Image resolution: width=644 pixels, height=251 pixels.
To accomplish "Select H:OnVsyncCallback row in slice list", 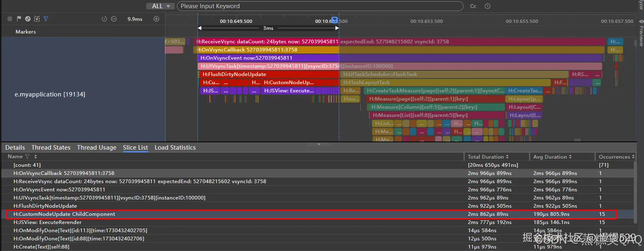I will click(318, 173).
